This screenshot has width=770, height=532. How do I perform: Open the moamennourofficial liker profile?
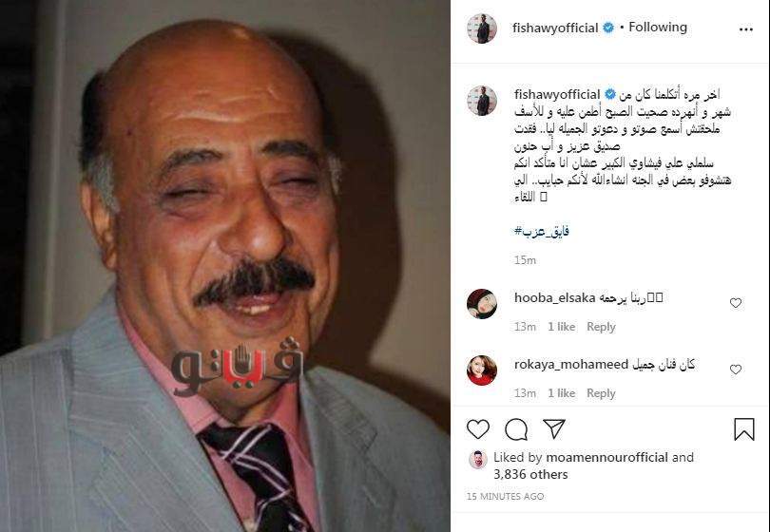point(606,457)
